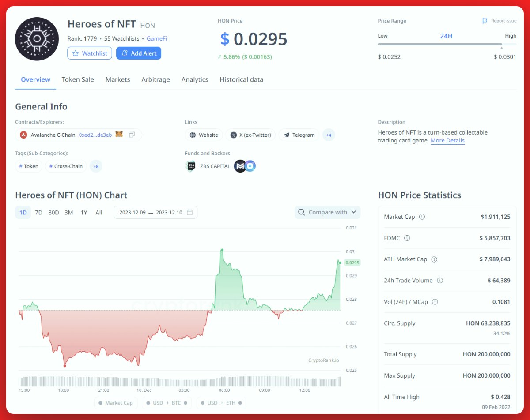Click the Avalanche C-Chain logo icon

tap(23, 135)
